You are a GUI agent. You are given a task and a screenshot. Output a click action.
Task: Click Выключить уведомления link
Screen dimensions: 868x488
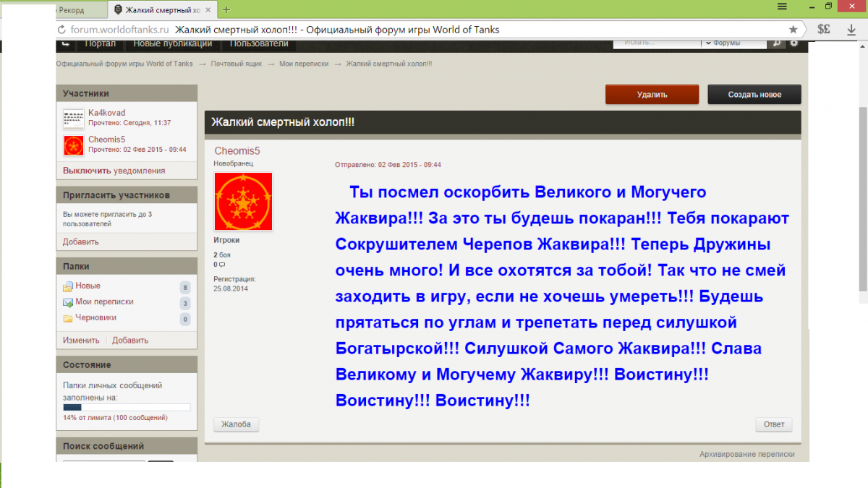[x=114, y=171]
